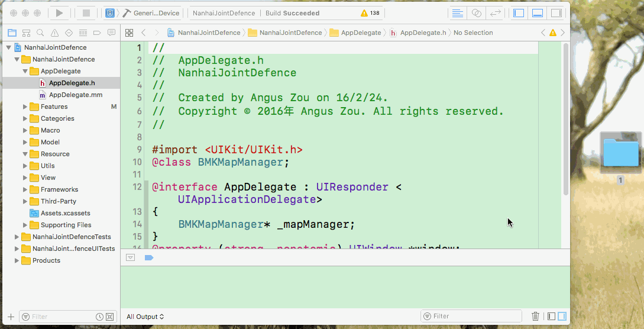This screenshot has height=329, width=644.
Task: Click No Selection in jump bar
Action: (x=473, y=33)
